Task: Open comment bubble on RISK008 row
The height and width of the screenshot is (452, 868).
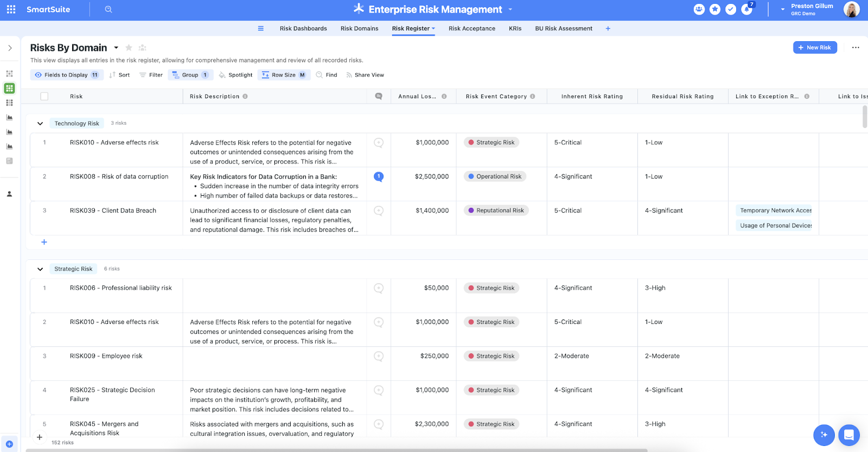Action: [x=379, y=176]
